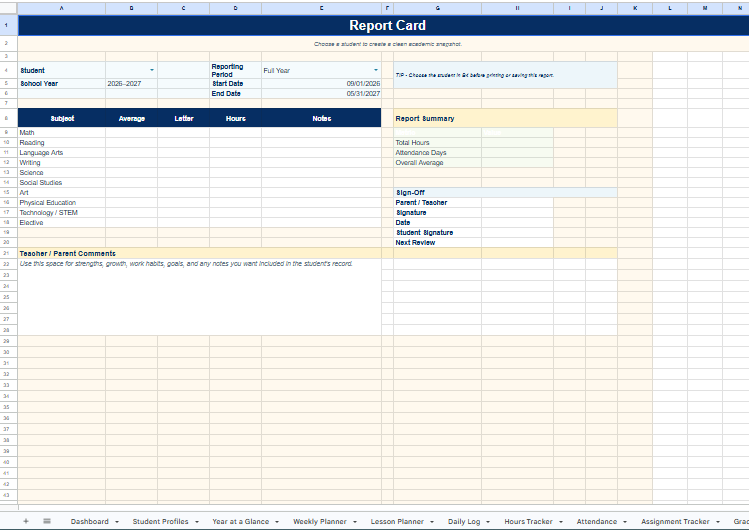
Task: Select the Teacher / Parent Comments heading
Action: pos(200,253)
